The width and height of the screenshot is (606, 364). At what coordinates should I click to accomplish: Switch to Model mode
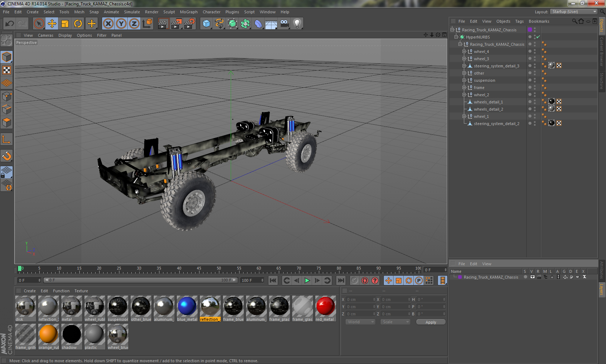click(x=7, y=57)
